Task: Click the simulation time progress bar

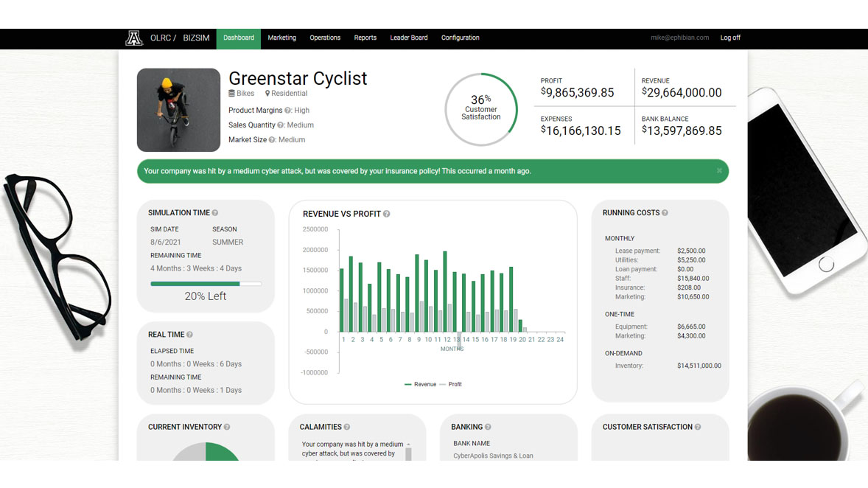Action: tap(206, 284)
